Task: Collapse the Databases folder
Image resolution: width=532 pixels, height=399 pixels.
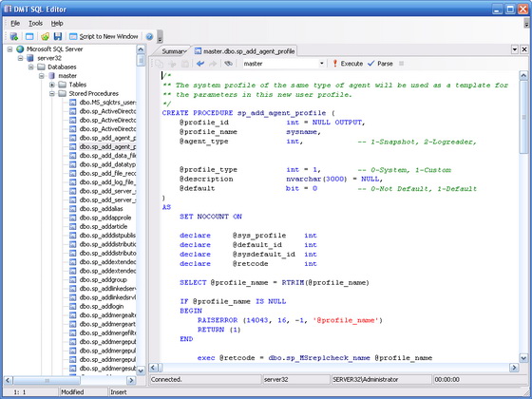Action: tap(31, 66)
